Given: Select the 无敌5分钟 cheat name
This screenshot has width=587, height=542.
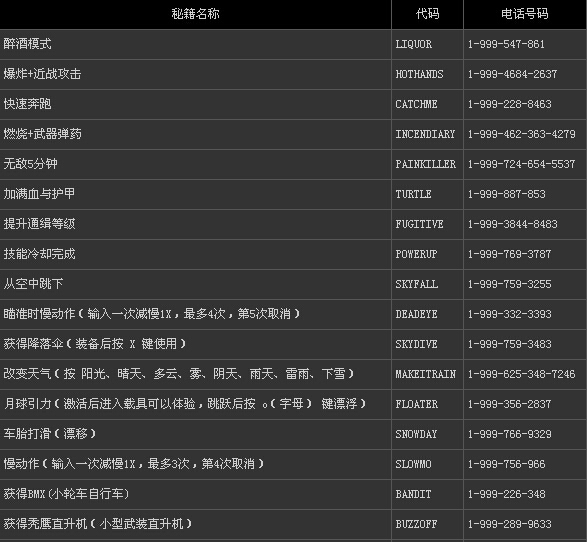Looking at the screenshot, I should (30, 164).
